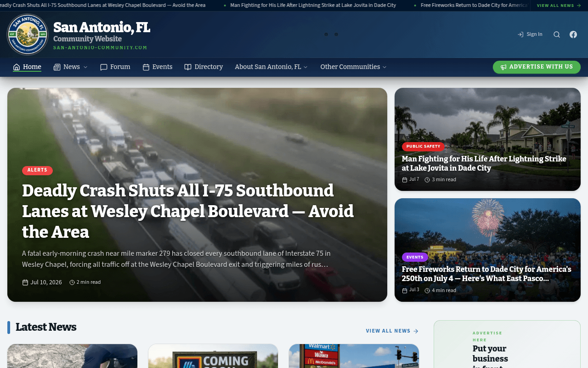This screenshot has width=588, height=368.
Task: Click the Walmart Wawa sign news thumbnail
Action: point(354,356)
